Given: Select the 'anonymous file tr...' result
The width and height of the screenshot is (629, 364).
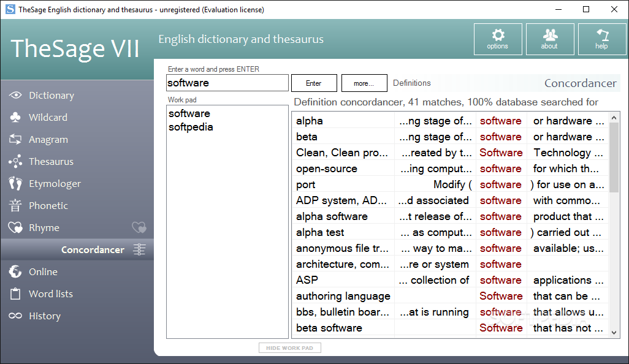Looking at the screenshot, I should tap(450, 248).
